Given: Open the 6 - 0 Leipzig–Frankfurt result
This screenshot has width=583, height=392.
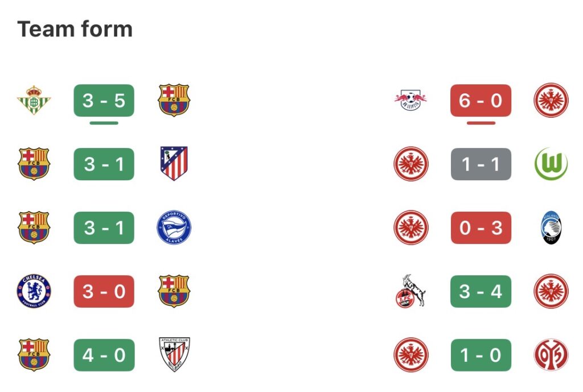Looking at the screenshot, I should click(x=481, y=101).
